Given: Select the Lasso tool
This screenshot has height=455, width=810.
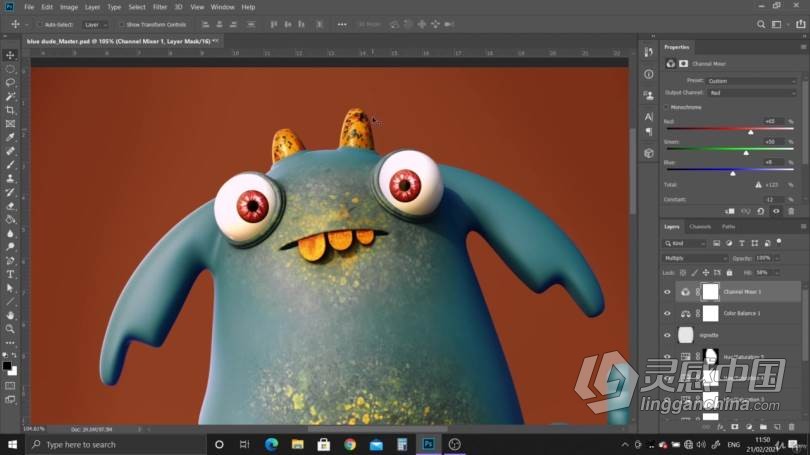Looking at the screenshot, I should 10,83.
